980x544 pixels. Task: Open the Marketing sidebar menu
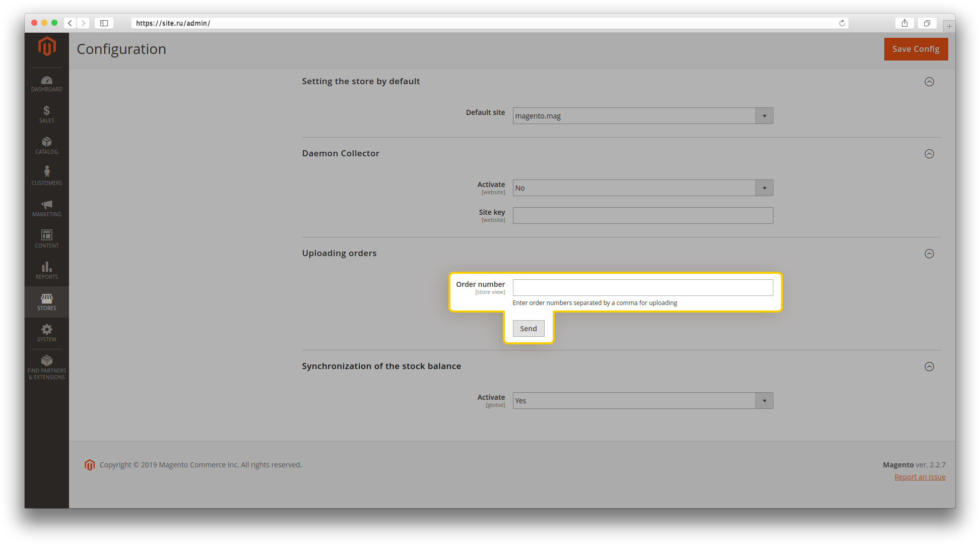point(47,208)
